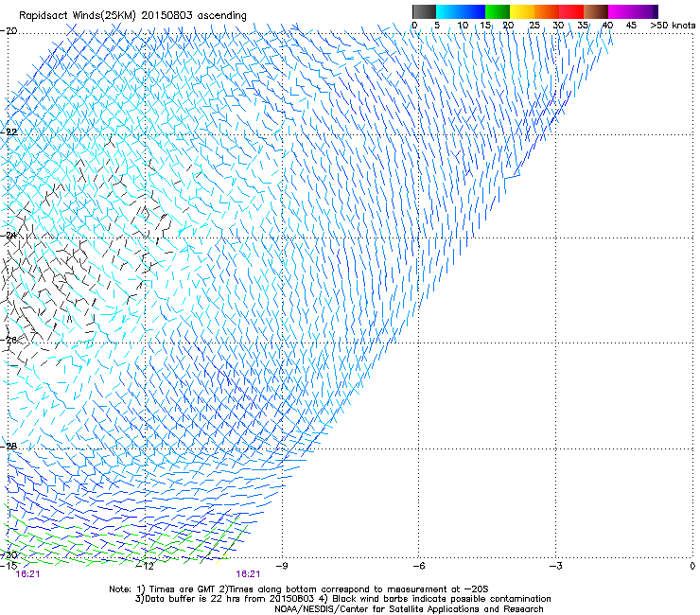
Task: Click the '-9' longitude axis label
Action: pyautogui.click(x=282, y=566)
